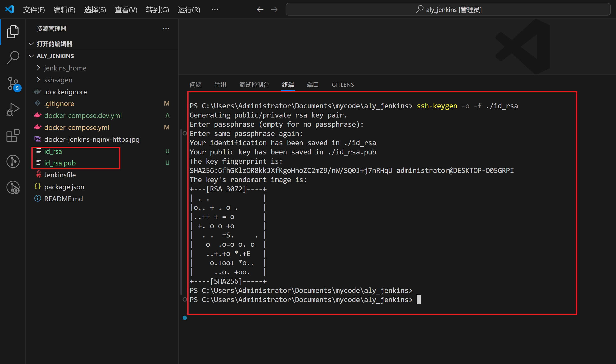Open the Search view icon
Viewport: 616px width, 364px height.
[13, 58]
